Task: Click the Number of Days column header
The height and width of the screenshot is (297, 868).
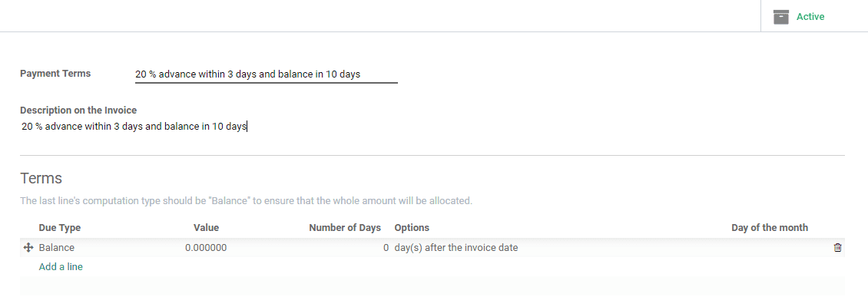Action: [345, 227]
